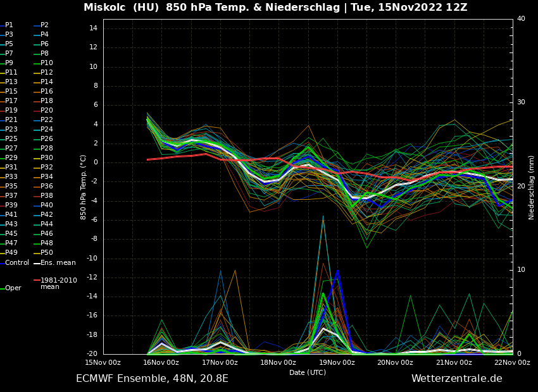Click the ECMWF Ensemble location caption

pyautogui.click(x=152, y=379)
